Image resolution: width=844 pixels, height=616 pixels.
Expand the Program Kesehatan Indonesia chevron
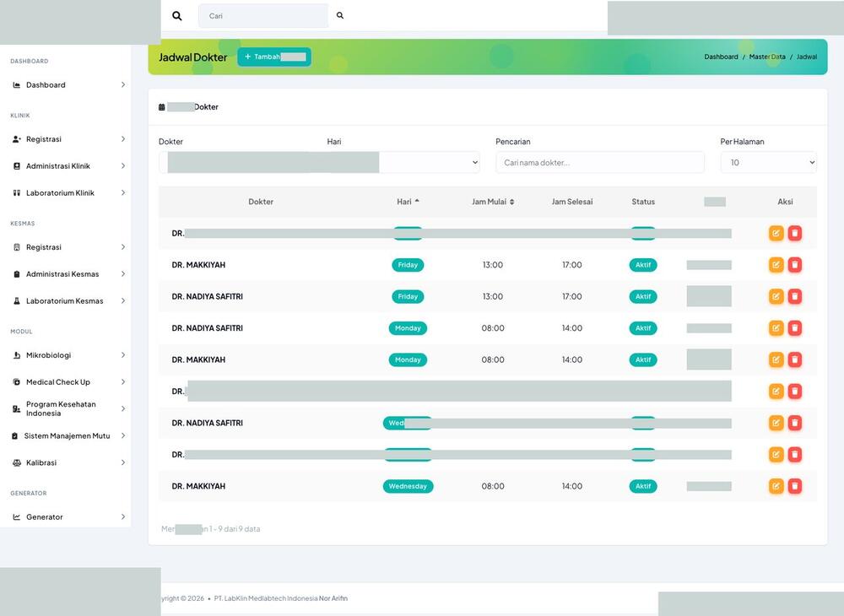point(122,409)
